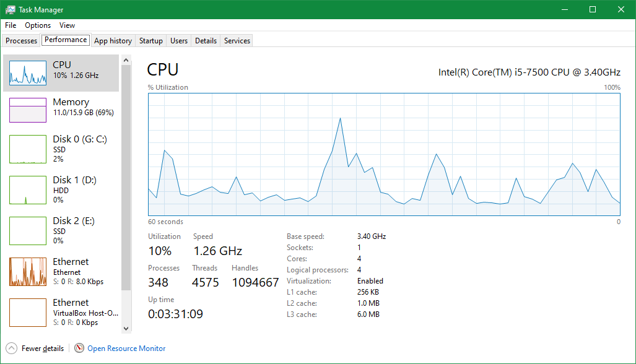Click the Resource Monitor icon

tap(79, 348)
